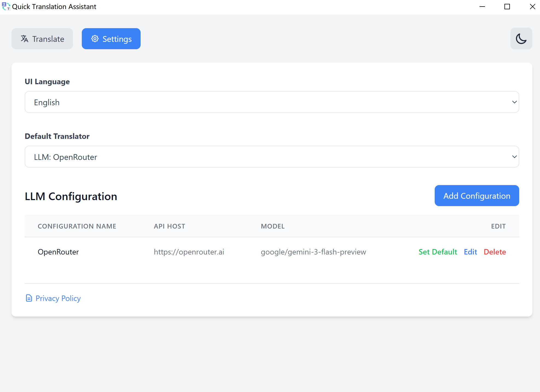Image resolution: width=540 pixels, height=392 pixels.
Task: Delete the OpenRouter configuration
Action: 495,252
